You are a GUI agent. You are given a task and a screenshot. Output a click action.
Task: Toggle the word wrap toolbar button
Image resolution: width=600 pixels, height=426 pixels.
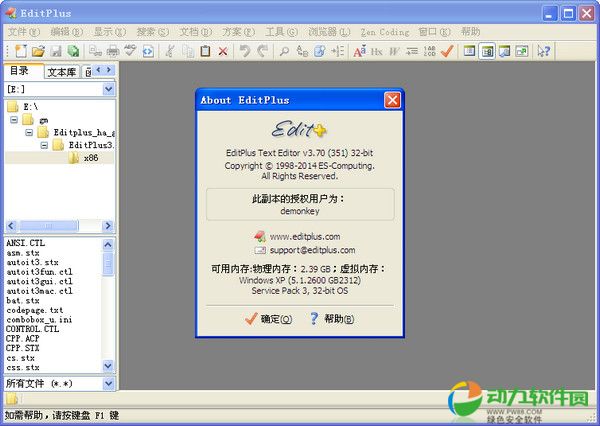click(394, 51)
